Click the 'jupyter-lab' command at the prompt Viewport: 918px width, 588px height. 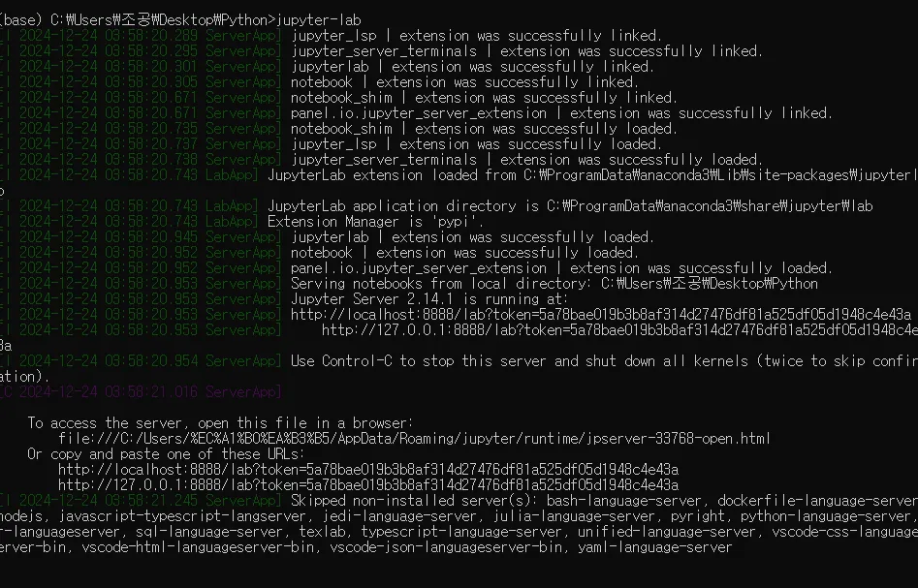click(x=319, y=20)
